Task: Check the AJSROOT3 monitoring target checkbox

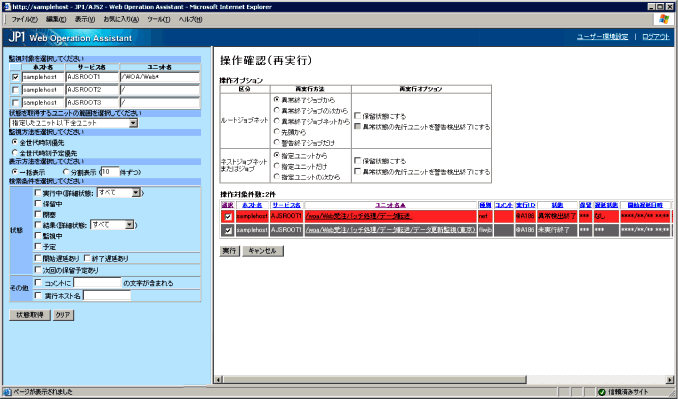Action: pos(16,103)
